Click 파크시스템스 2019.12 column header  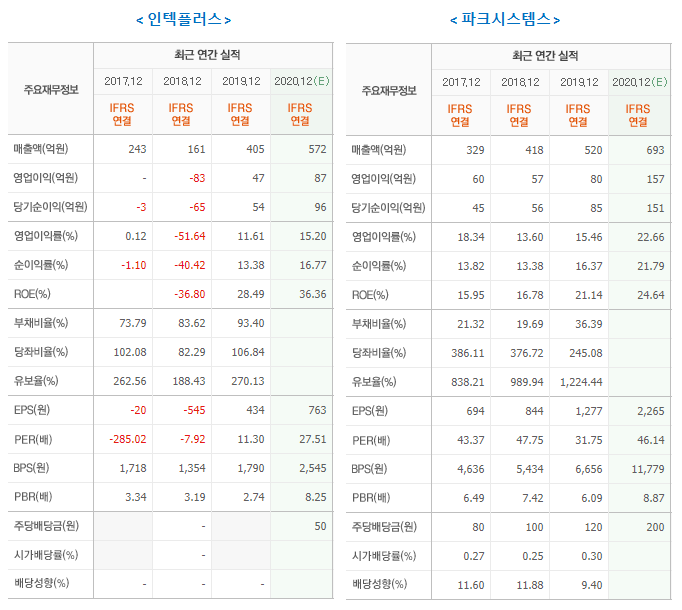(x=579, y=82)
